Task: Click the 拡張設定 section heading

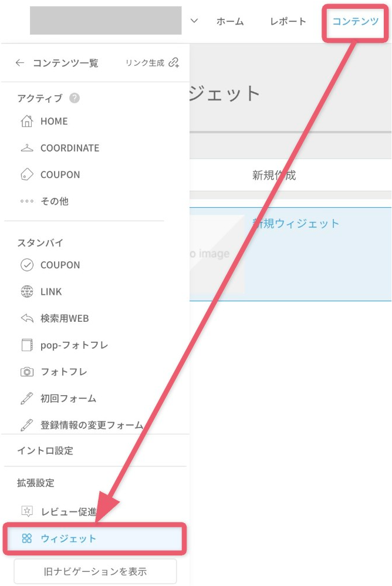Action: pyautogui.click(x=36, y=483)
